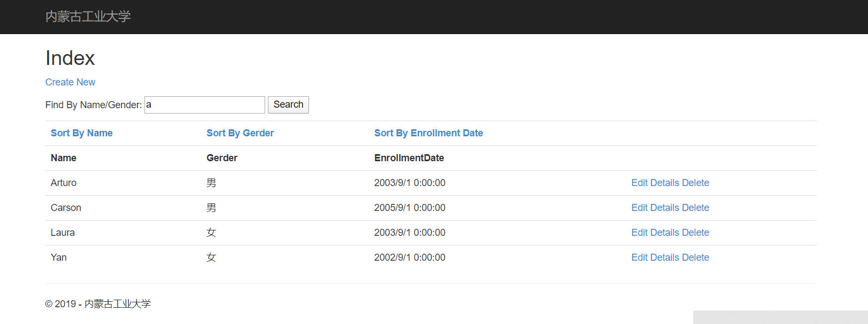
Task: Sort the list by Name
Action: click(82, 133)
